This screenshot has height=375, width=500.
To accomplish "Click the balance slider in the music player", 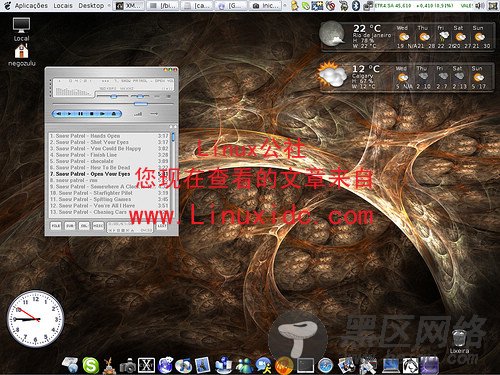I will pyautogui.click(x=140, y=96).
